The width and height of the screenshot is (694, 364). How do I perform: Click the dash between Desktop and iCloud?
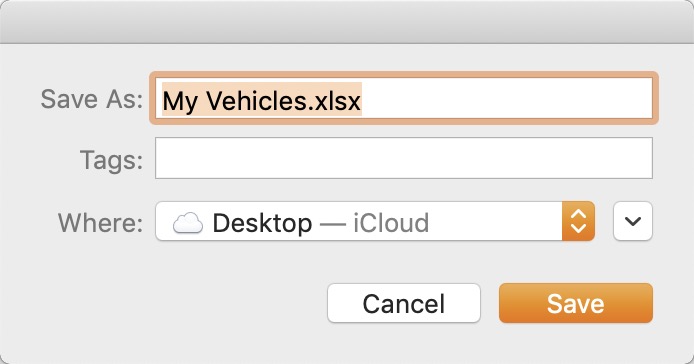332,224
